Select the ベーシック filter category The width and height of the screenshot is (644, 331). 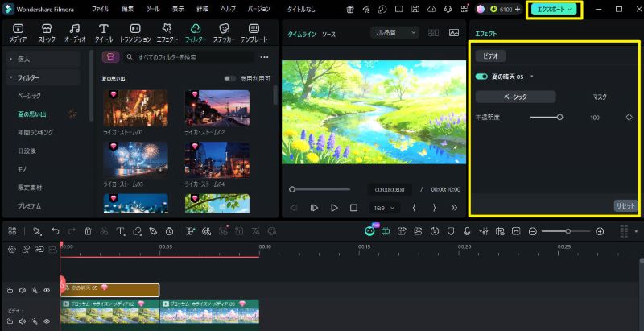tap(29, 96)
